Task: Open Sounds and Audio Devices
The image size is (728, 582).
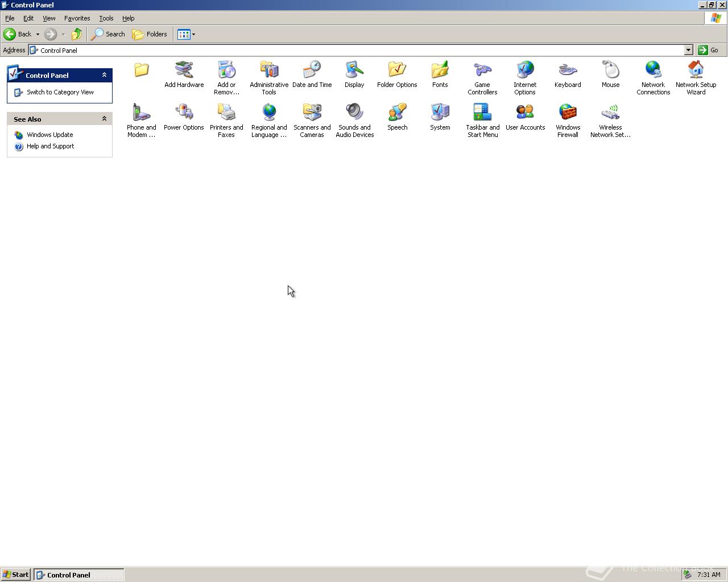Action: [354, 120]
